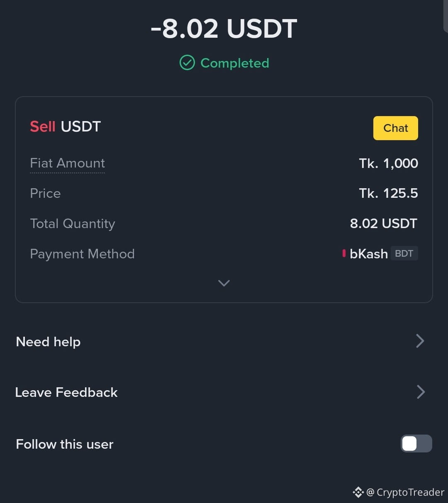This screenshot has height=503, width=448.
Task: Click the Completed status text
Action: pos(235,63)
